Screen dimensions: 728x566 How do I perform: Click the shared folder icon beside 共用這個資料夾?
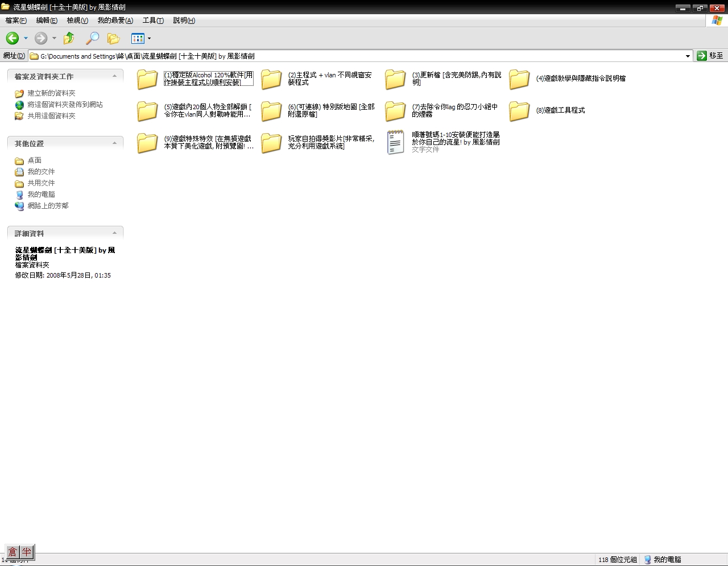pos(19,116)
